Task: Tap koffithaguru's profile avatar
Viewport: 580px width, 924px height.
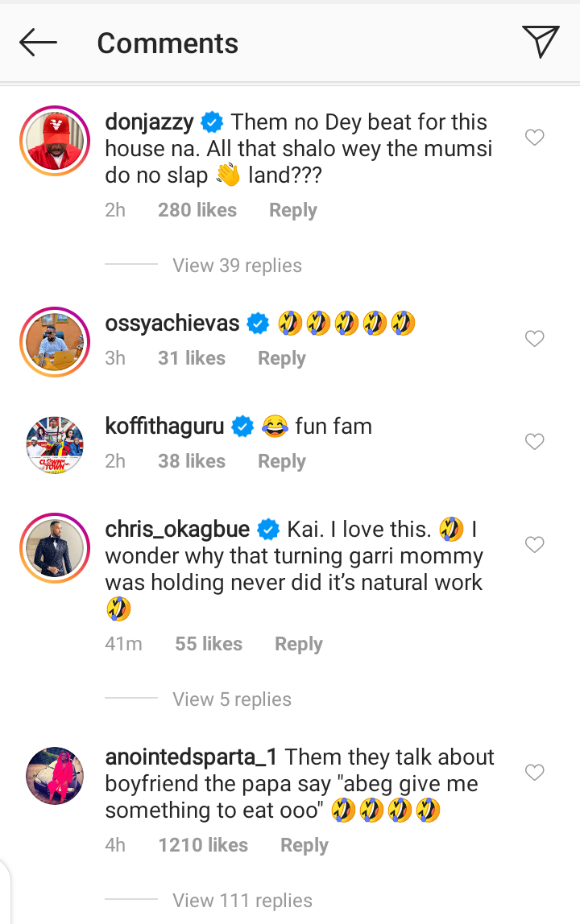Action: (53, 443)
